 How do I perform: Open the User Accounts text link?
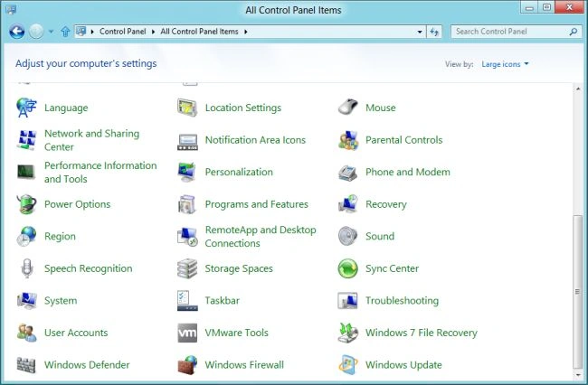coord(76,333)
